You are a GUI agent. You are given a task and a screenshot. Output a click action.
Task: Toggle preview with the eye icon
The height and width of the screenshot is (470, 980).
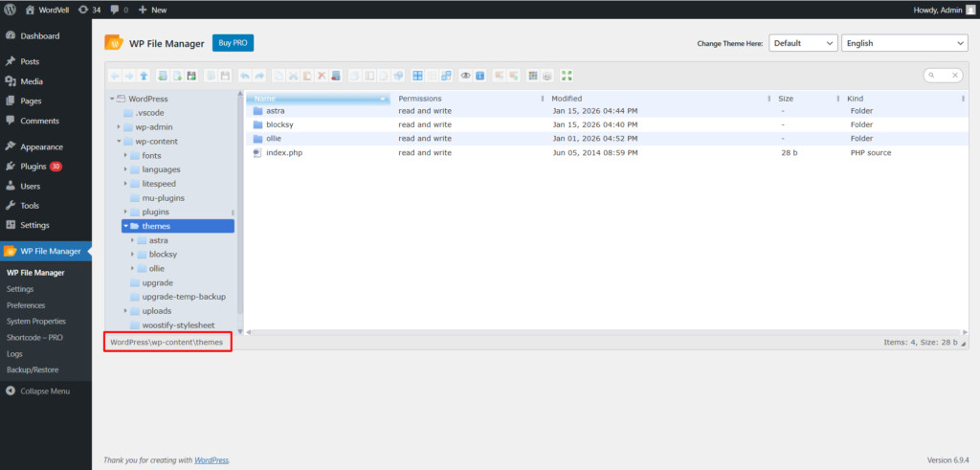click(x=466, y=76)
